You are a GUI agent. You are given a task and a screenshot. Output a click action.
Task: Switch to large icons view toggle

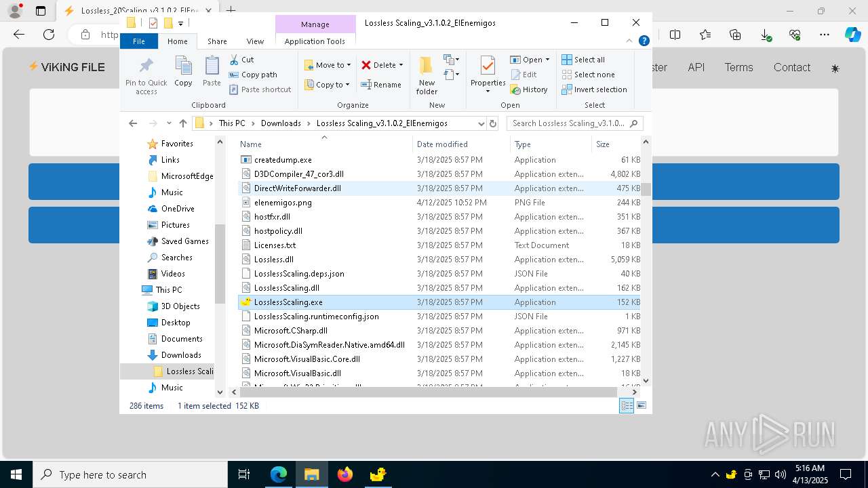click(x=641, y=405)
